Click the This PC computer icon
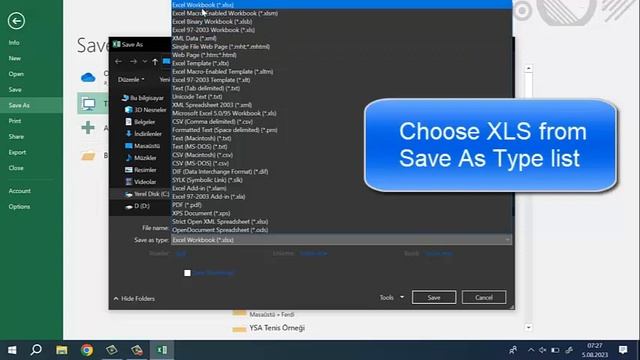The image size is (640, 360). pos(89,104)
